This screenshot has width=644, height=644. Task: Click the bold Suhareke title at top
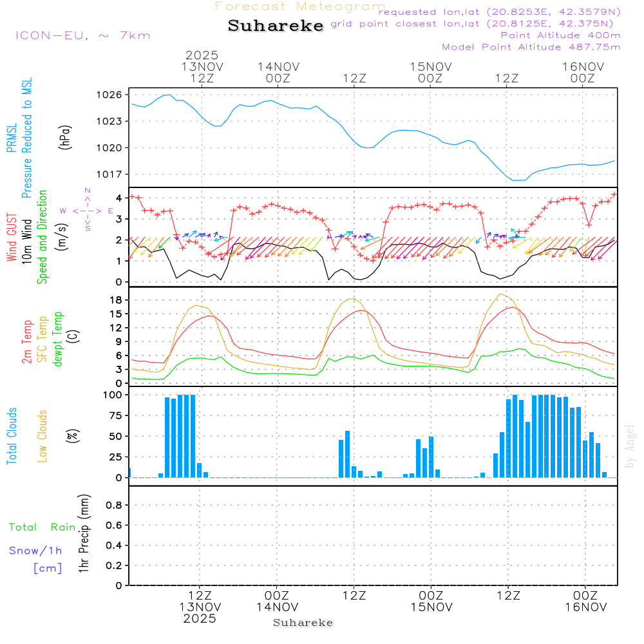pyautogui.click(x=276, y=26)
